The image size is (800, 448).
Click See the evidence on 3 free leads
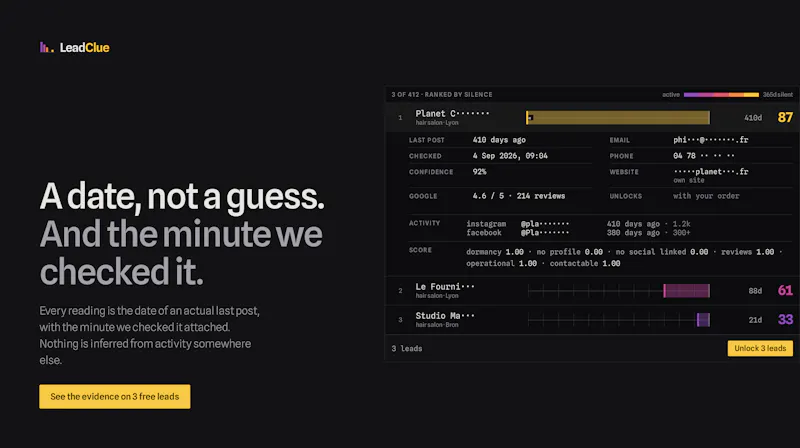[x=115, y=396]
